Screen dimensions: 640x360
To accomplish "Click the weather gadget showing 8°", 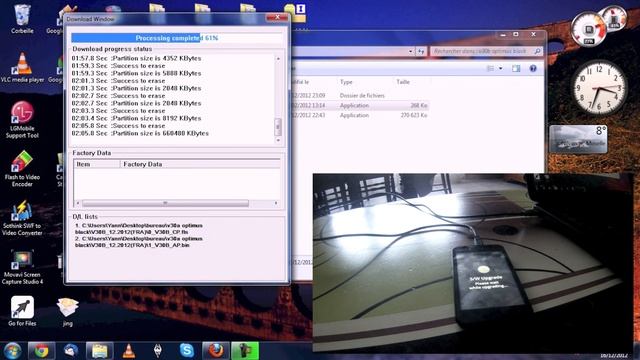I will point(578,139).
